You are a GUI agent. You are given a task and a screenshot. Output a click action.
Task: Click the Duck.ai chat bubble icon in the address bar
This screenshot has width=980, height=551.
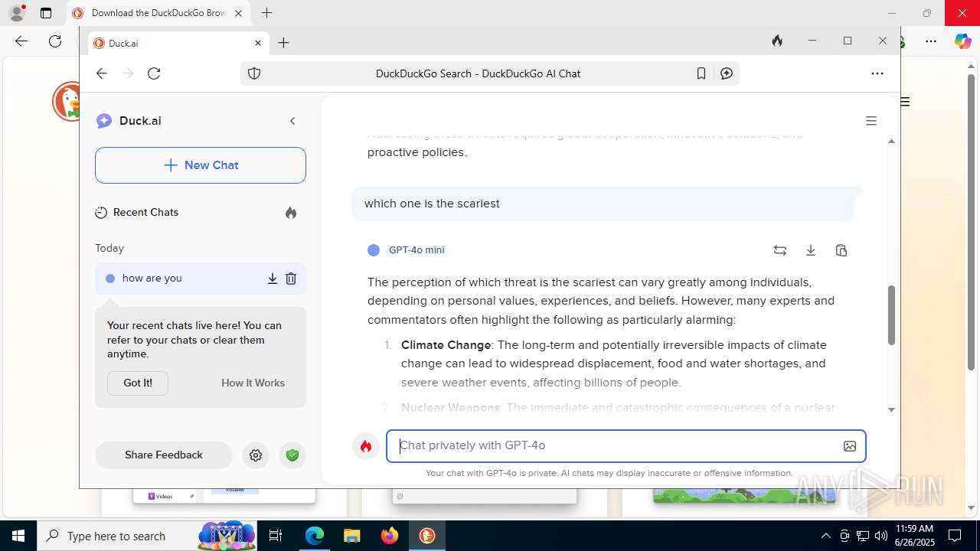click(x=727, y=73)
